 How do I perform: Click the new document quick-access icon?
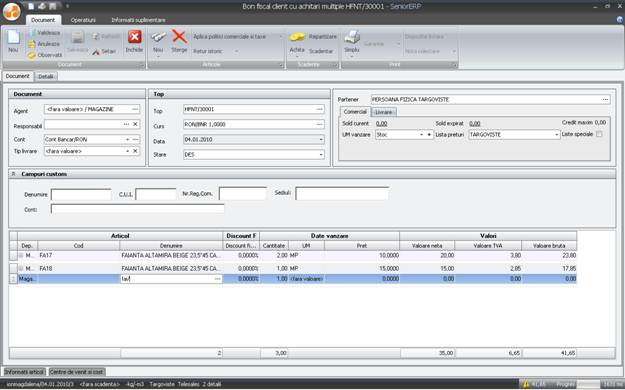(x=31, y=6)
